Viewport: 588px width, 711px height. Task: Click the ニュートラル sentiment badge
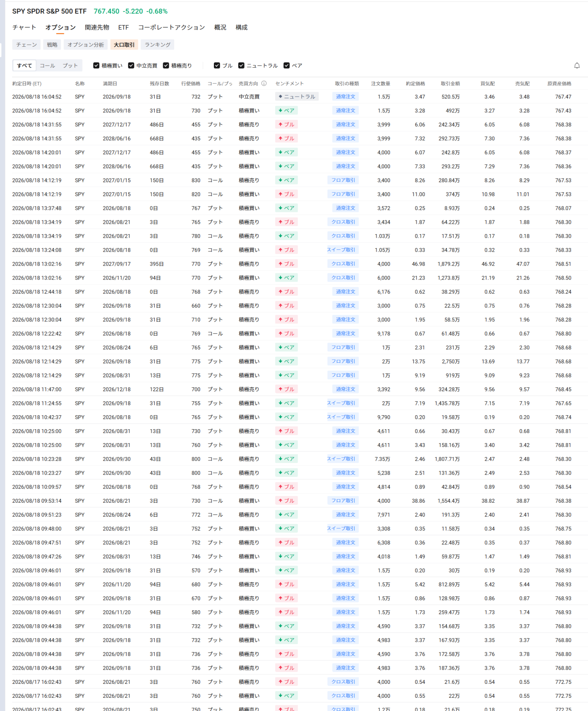coord(297,97)
